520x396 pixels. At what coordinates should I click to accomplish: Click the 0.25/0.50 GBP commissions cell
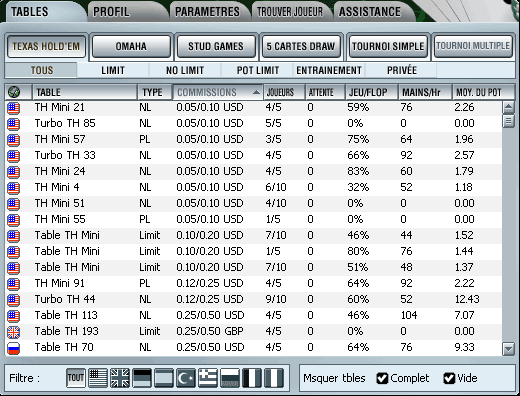click(x=210, y=331)
